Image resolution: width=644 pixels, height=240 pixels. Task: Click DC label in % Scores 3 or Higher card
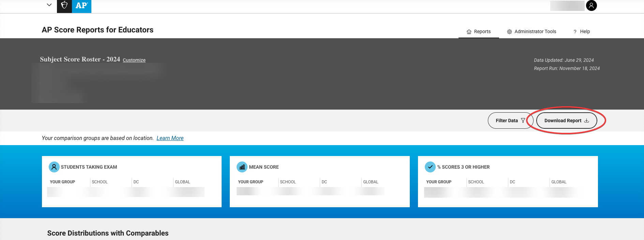point(512,182)
